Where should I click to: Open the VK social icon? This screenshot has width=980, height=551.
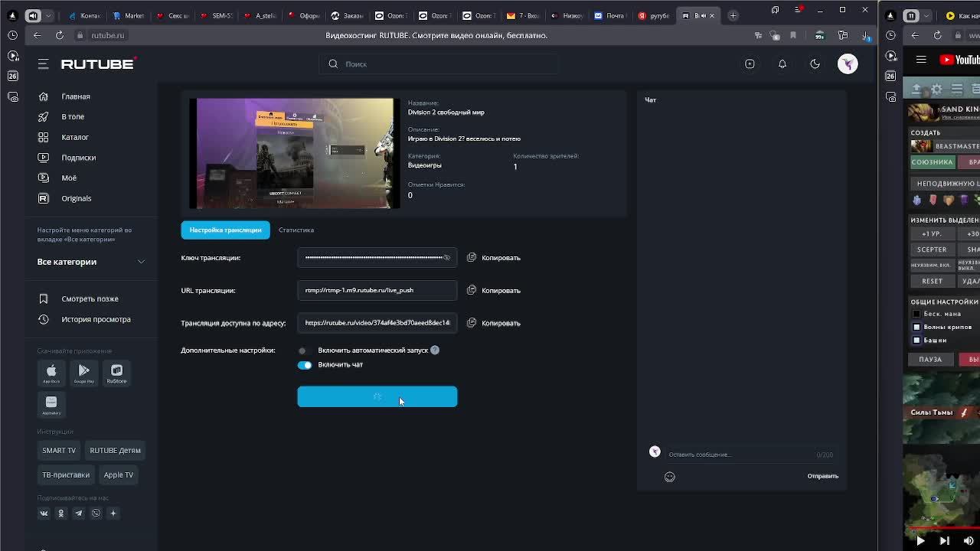[x=44, y=514]
